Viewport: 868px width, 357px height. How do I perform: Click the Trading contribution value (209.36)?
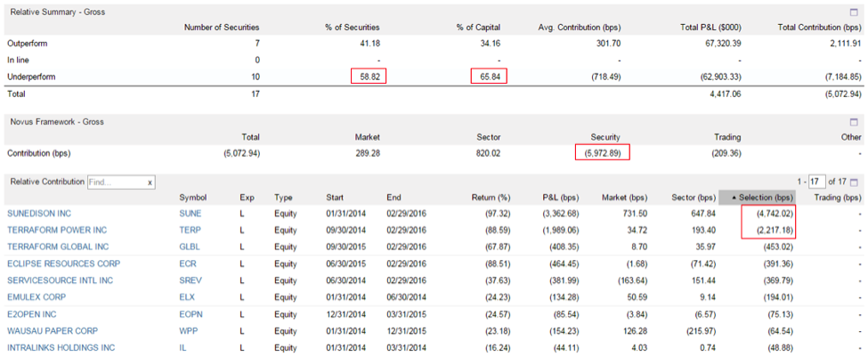[x=726, y=153]
